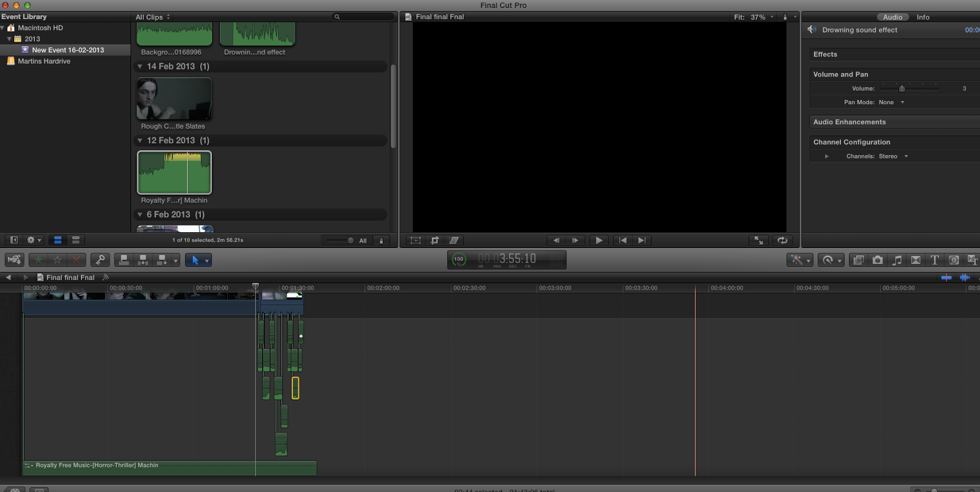Open the Channels Stereo dropdown

(x=894, y=156)
